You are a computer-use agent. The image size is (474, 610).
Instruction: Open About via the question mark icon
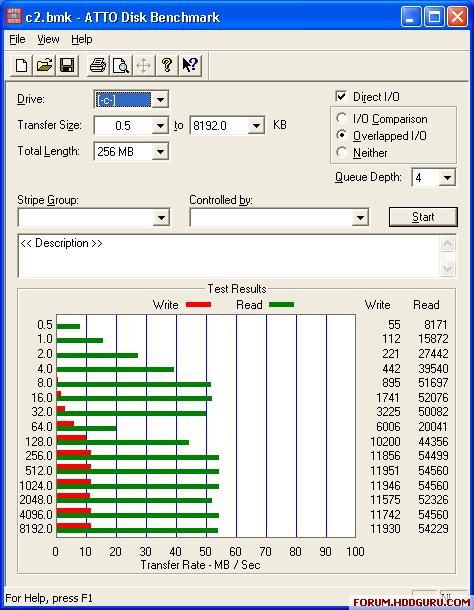167,65
